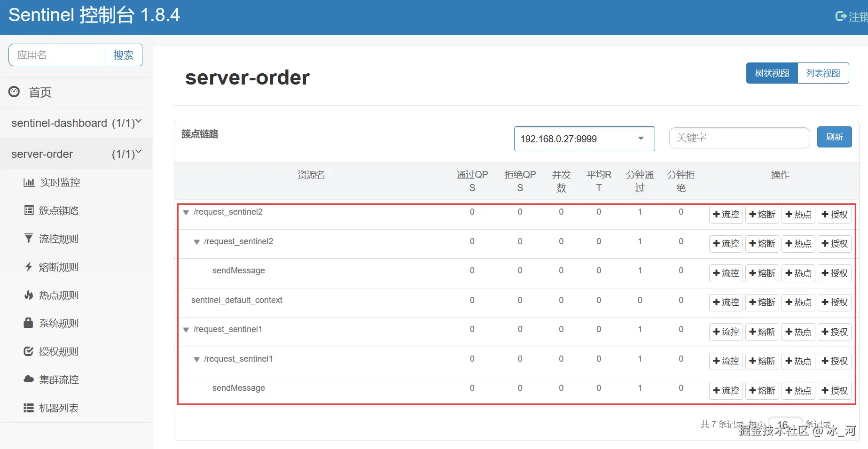This screenshot has height=449, width=868.
Task: Add 熔断 rule for nested /request_sentinel2
Action: pos(762,244)
